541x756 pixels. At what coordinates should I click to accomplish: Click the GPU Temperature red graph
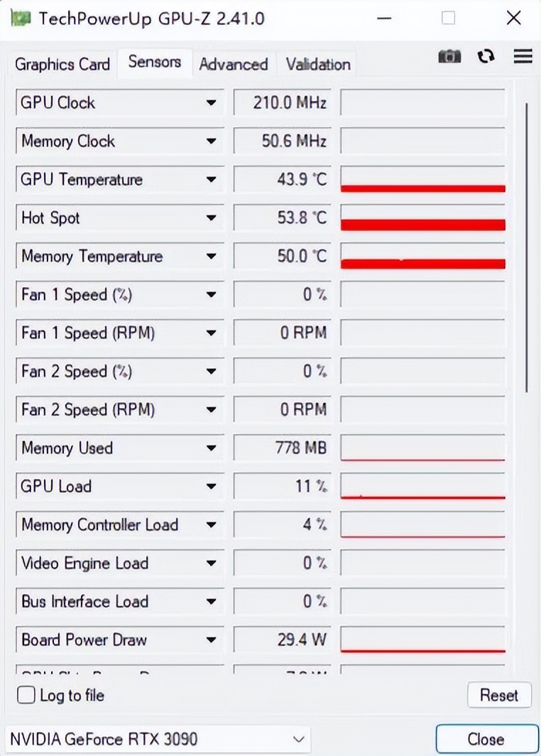[422, 180]
